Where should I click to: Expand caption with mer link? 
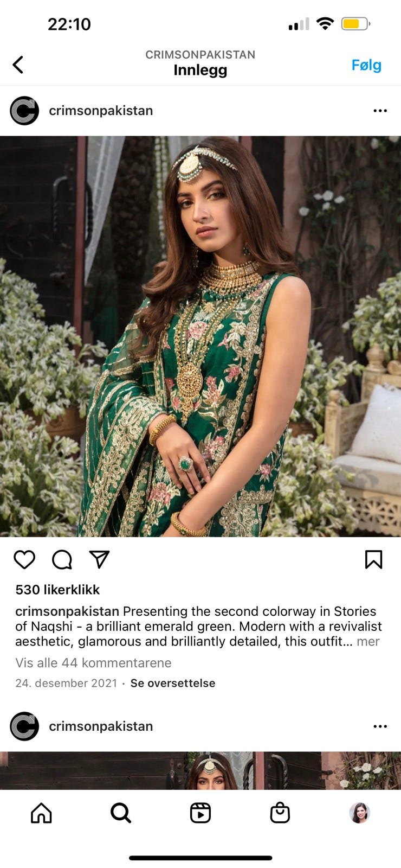[x=368, y=641]
